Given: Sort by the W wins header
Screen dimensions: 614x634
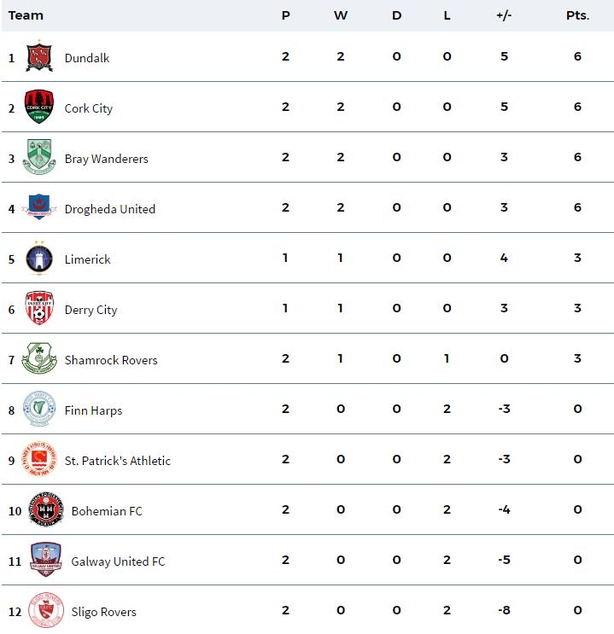Looking at the screenshot, I should [340, 15].
